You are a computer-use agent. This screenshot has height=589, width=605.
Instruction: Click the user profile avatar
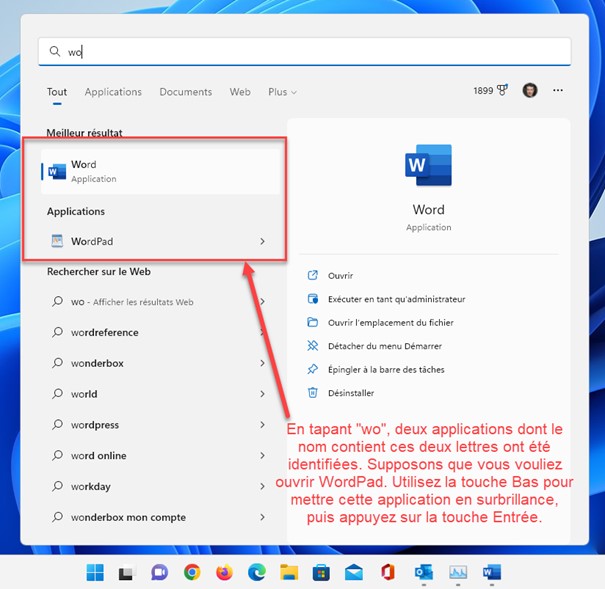(x=530, y=91)
